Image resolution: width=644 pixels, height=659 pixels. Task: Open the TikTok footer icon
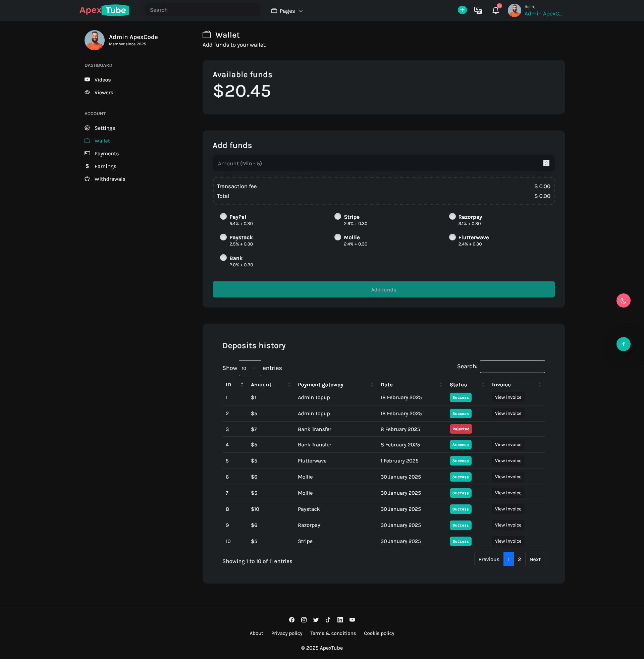coord(328,619)
